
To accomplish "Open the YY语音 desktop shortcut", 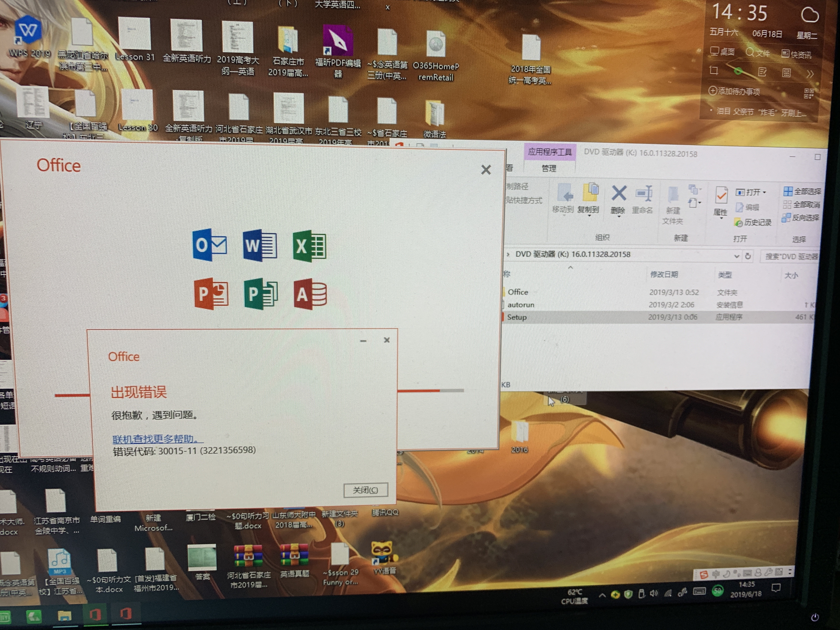I will pos(384,558).
